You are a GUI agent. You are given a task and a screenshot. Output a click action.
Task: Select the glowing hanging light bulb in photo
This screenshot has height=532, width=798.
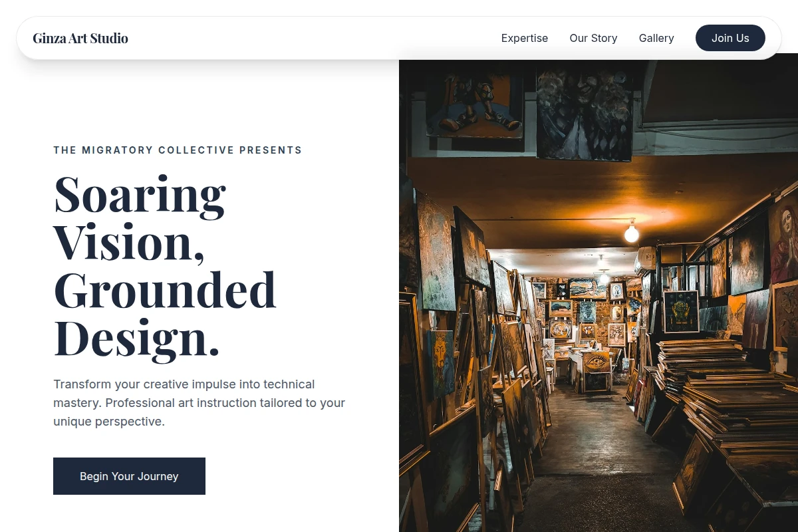pos(631,233)
